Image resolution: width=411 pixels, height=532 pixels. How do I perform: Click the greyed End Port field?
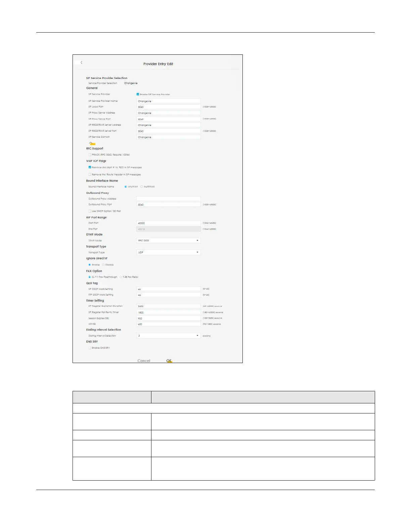169,229
